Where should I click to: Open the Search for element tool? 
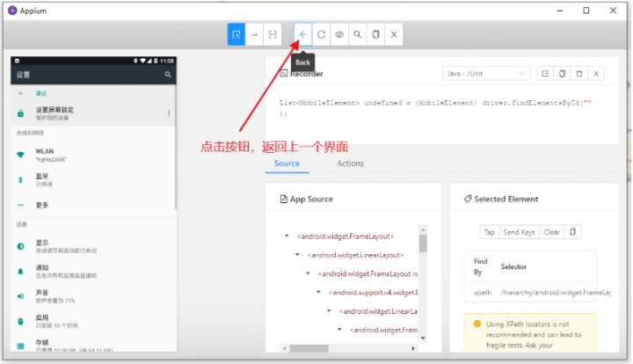tap(358, 34)
